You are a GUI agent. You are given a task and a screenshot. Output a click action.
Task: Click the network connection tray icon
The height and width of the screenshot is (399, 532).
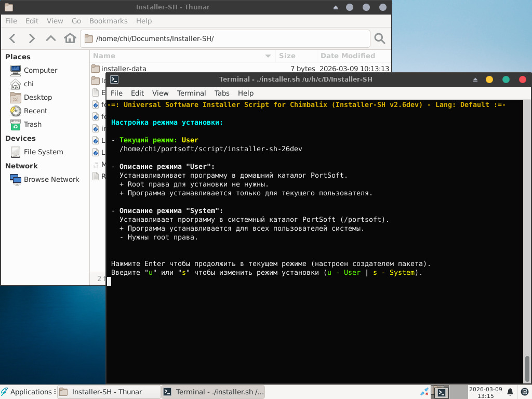click(424, 392)
